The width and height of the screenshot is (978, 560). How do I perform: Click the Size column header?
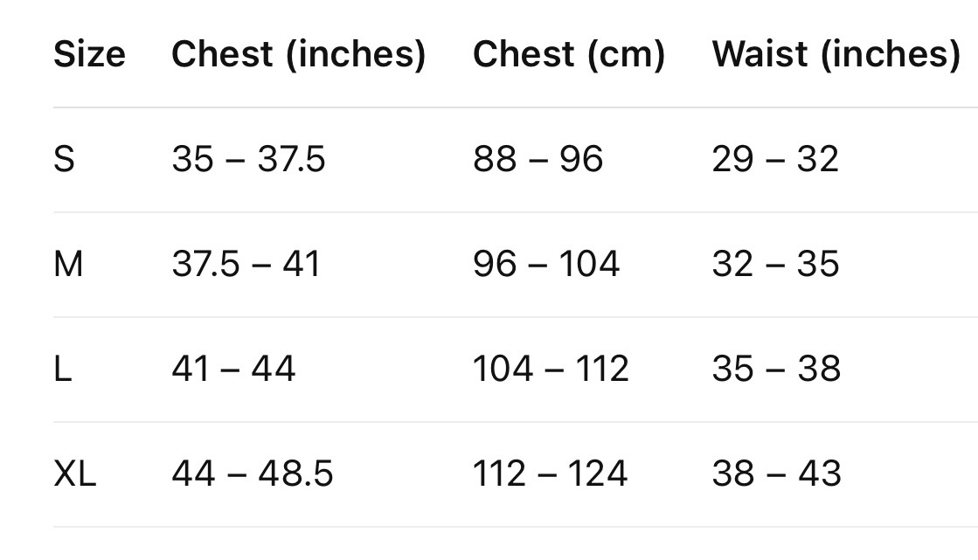click(89, 54)
